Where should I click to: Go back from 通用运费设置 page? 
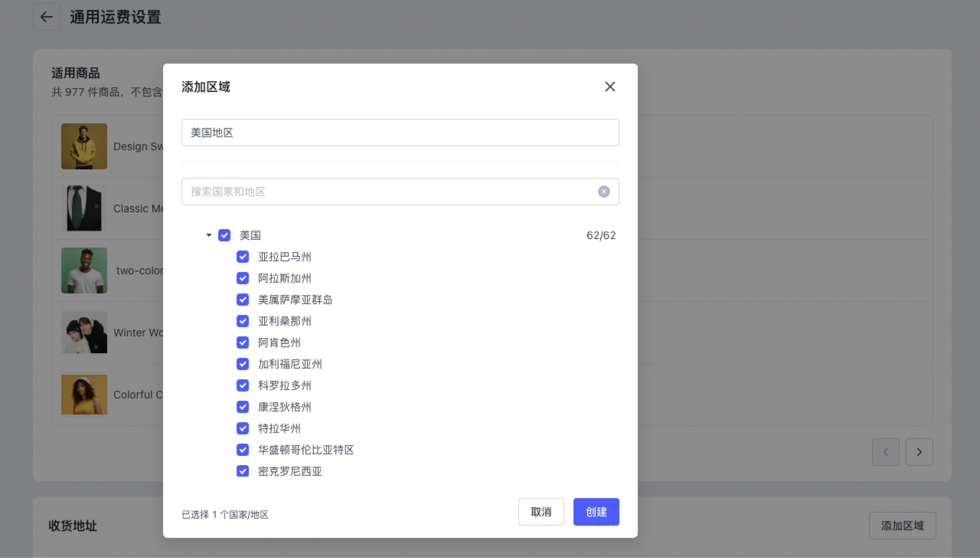[x=46, y=17]
